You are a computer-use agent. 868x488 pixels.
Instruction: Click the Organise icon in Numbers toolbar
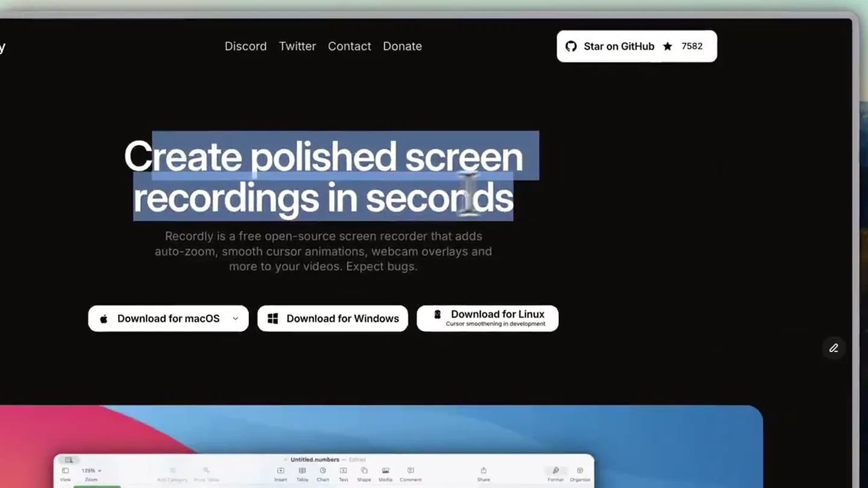[x=580, y=471]
